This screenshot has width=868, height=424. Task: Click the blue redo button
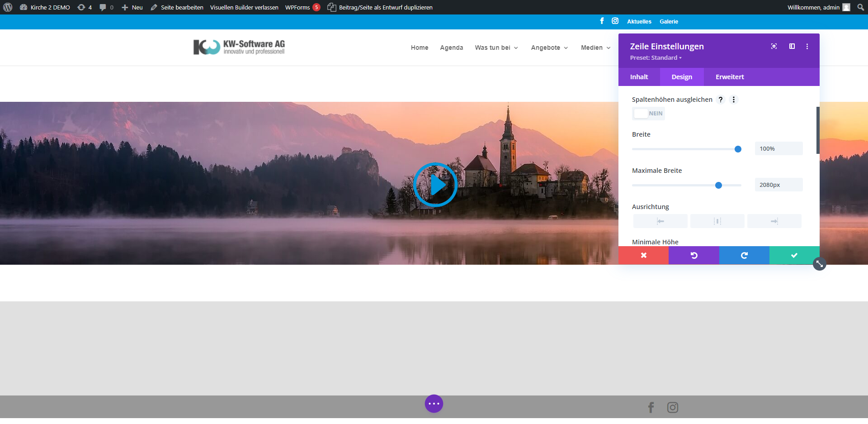click(x=744, y=255)
